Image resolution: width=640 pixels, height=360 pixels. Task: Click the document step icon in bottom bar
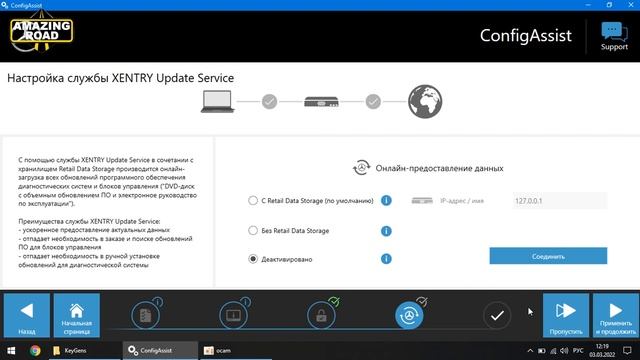146,315
